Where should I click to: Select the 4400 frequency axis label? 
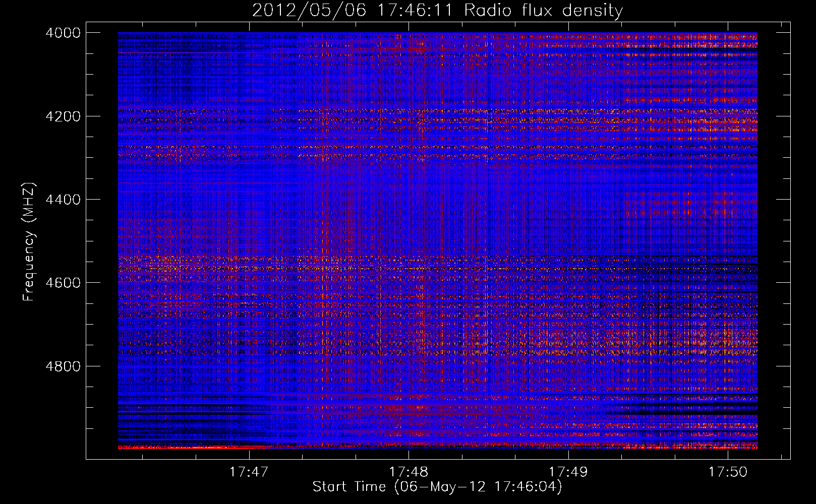point(63,200)
